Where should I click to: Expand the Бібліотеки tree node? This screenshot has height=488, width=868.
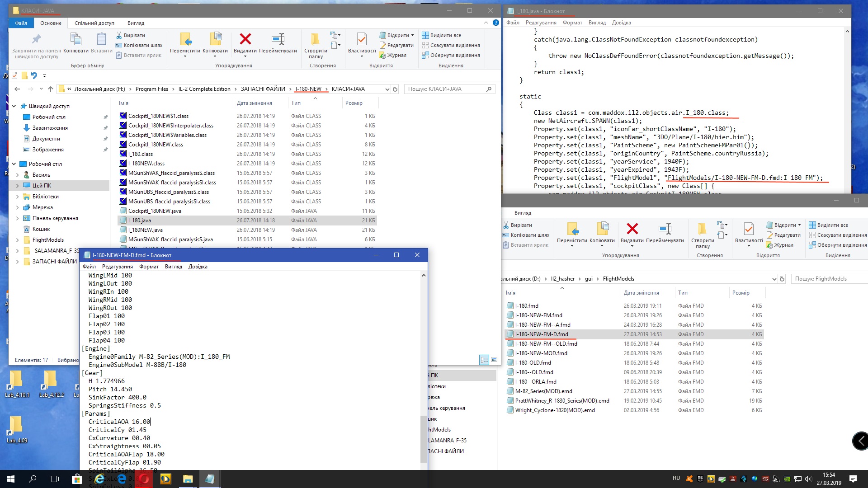click(x=17, y=197)
